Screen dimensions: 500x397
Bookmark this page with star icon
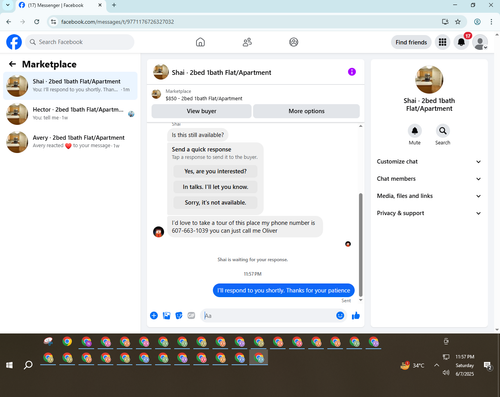click(458, 22)
